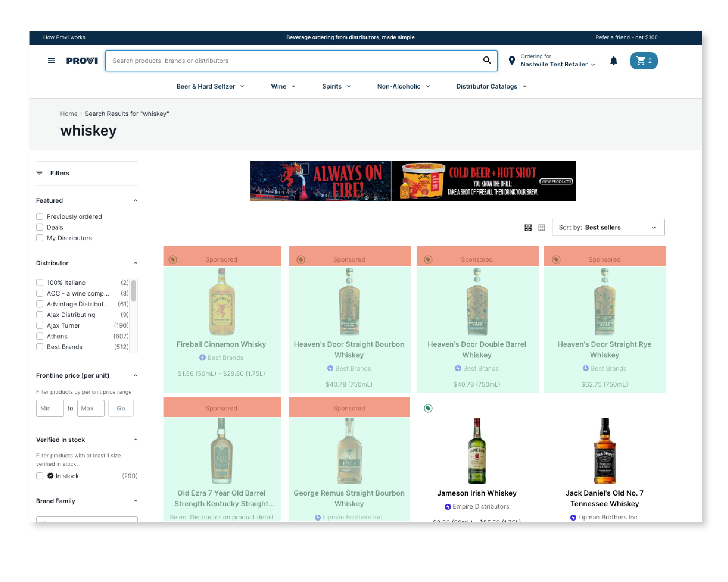Collapse the Verified in stock section

pos(135,440)
